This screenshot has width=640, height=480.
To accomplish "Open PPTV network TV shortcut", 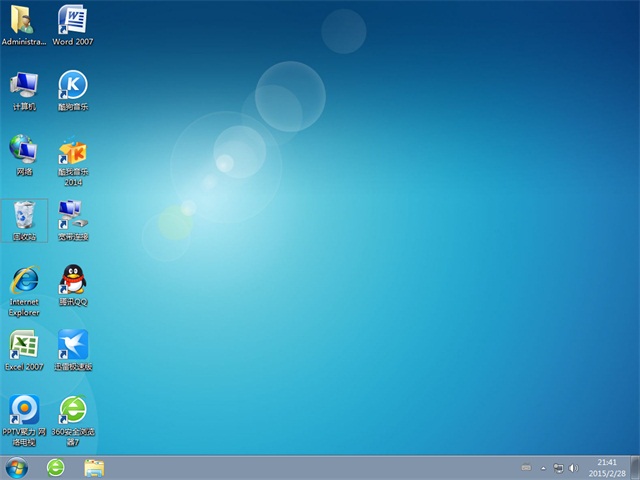I will tap(23, 411).
